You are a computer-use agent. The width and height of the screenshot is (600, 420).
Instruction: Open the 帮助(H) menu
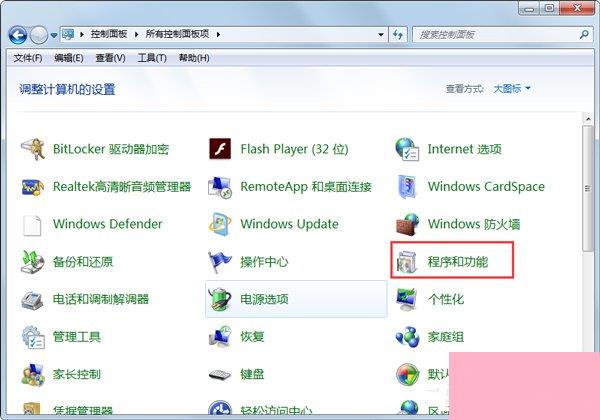coord(194,58)
